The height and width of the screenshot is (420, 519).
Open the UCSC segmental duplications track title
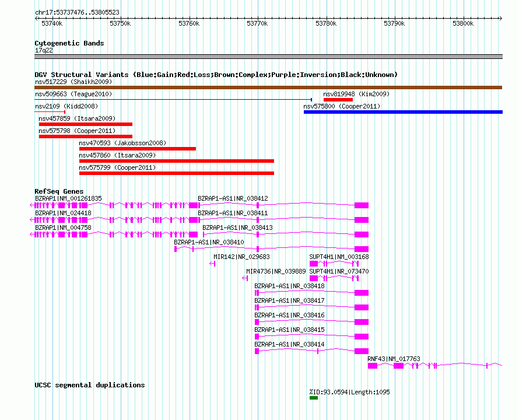click(90, 385)
